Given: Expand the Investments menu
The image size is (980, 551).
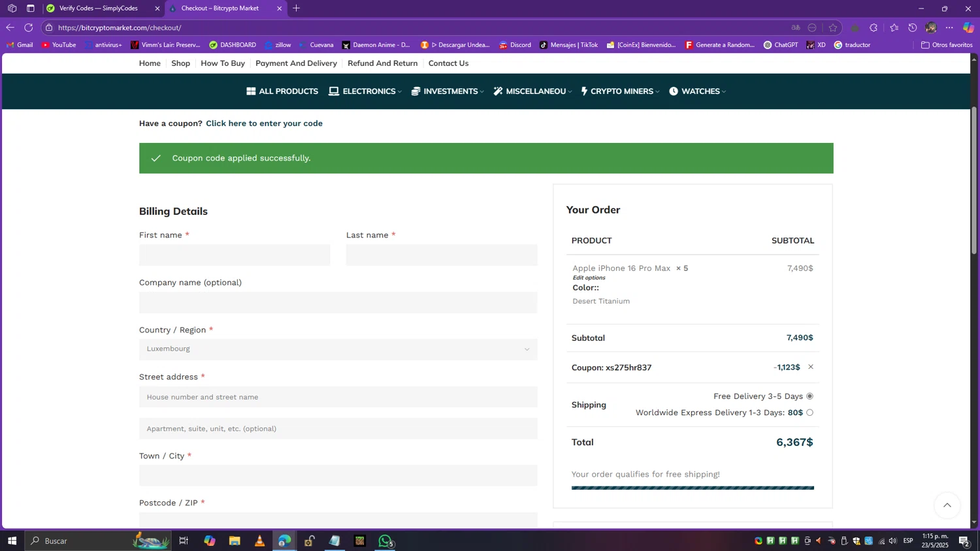Looking at the screenshot, I should tap(448, 91).
